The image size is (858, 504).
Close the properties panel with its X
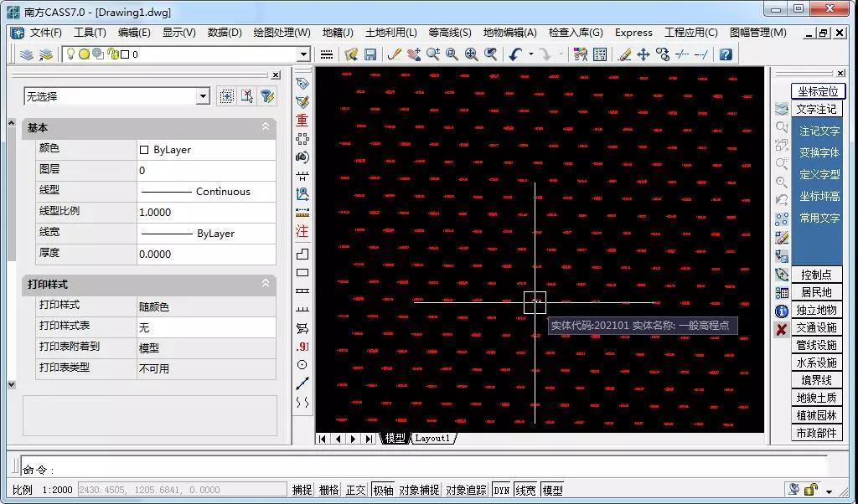point(276,75)
